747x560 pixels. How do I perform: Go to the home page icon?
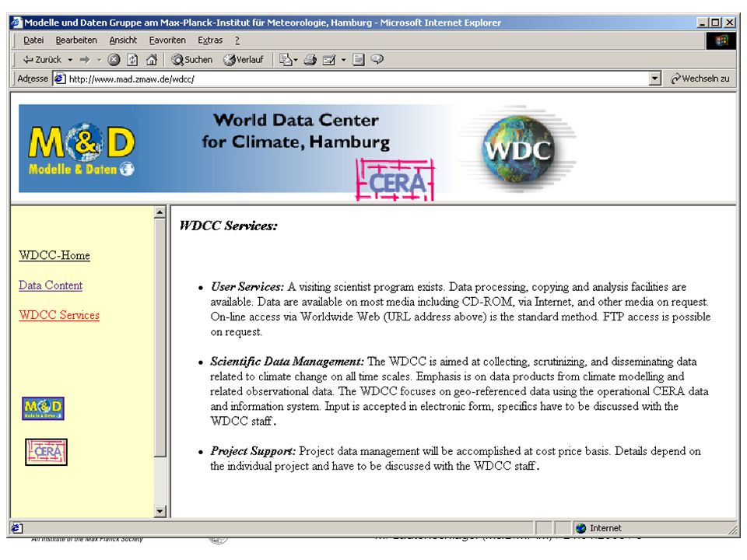[152, 60]
